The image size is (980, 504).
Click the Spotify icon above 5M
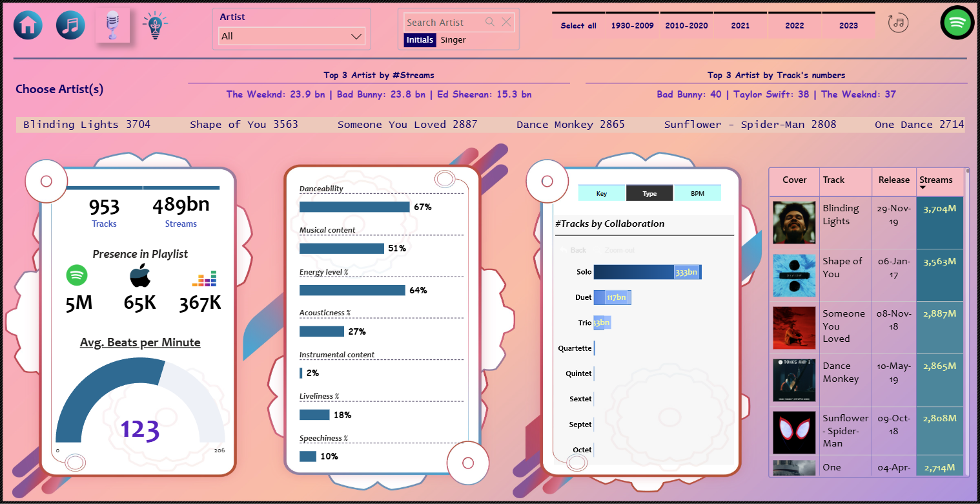coord(77,276)
